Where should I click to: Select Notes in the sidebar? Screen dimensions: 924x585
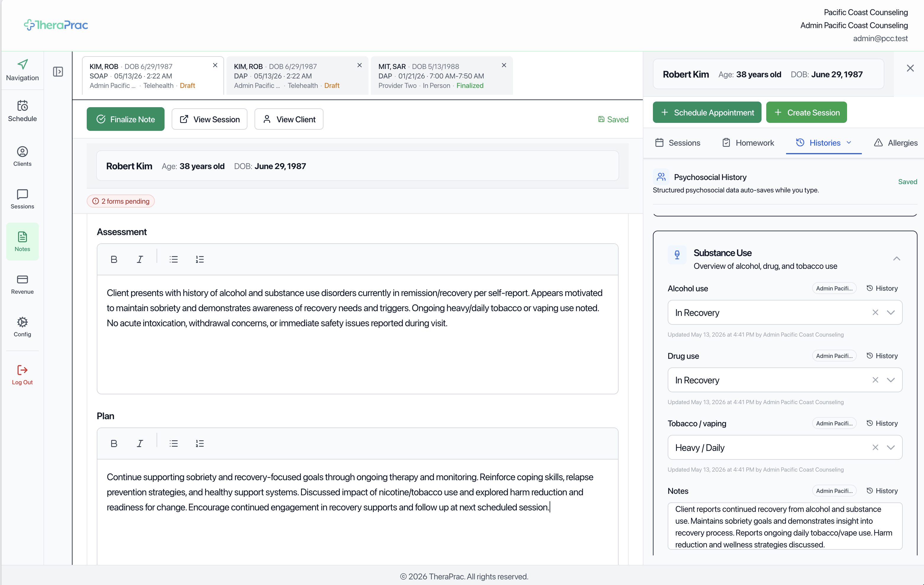(x=22, y=242)
